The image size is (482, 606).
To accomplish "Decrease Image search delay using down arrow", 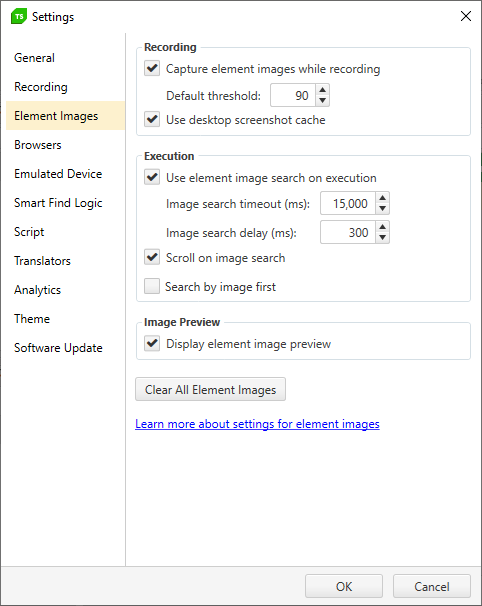I will pyautogui.click(x=382, y=238).
